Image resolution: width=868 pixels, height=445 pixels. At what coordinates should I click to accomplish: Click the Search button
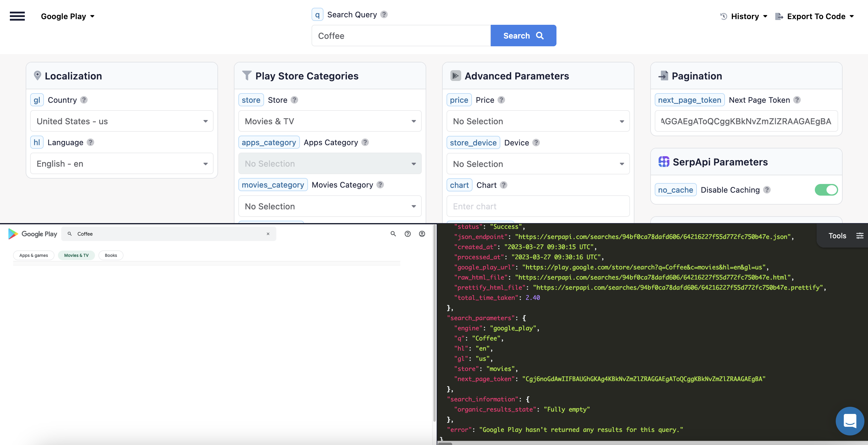(523, 35)
